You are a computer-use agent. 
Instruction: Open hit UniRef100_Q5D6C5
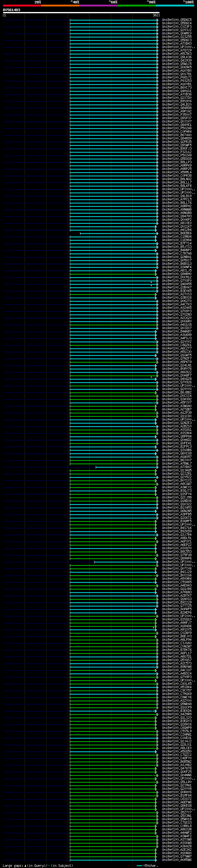click(x=177, y=20)
